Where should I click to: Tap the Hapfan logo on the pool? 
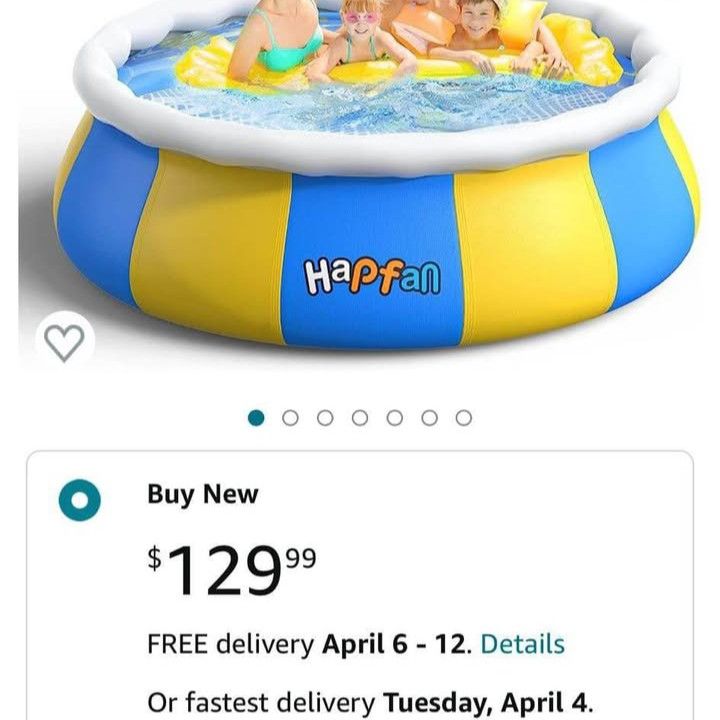coord(372,276)
